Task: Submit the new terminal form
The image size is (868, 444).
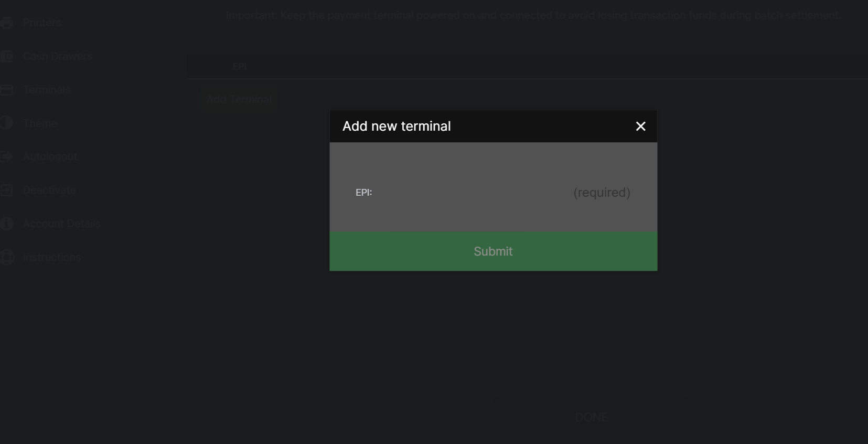Action: click(493, 251)
